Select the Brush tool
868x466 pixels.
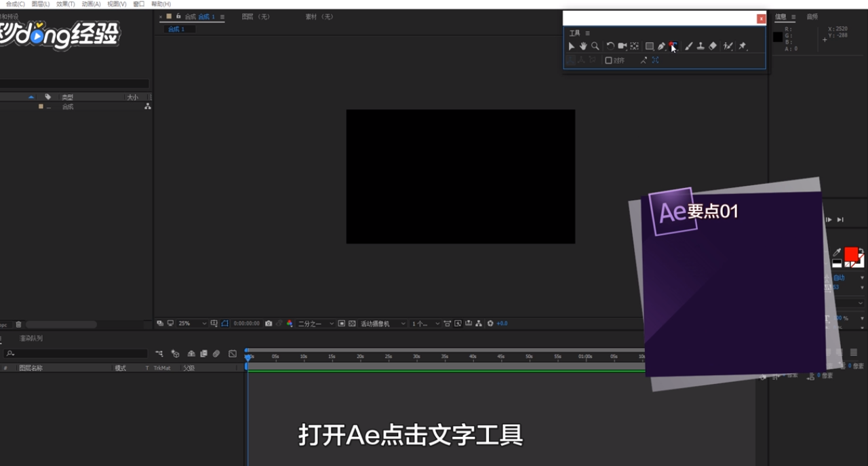(688, 46)
